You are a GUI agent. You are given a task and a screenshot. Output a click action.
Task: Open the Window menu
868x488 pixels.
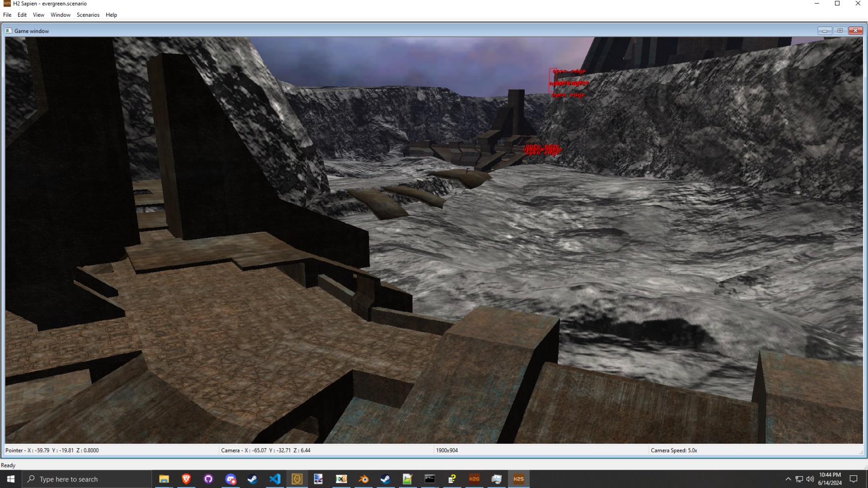point(61,15)
